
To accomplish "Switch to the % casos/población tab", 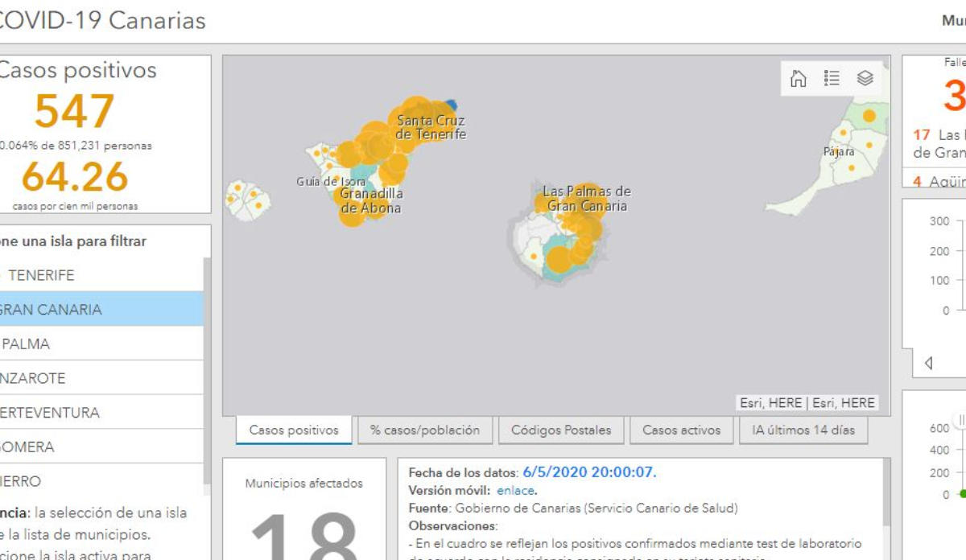I will click(x=424, y=430).
